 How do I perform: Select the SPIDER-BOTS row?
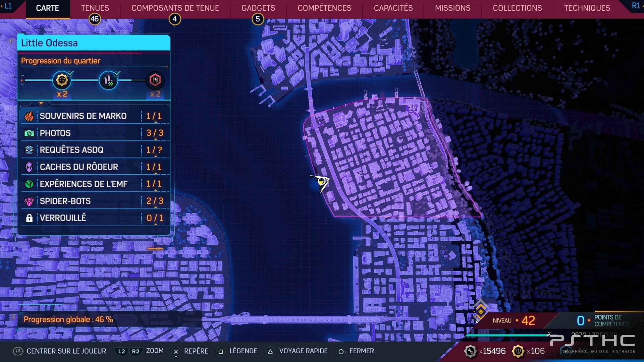click(95, 201)
